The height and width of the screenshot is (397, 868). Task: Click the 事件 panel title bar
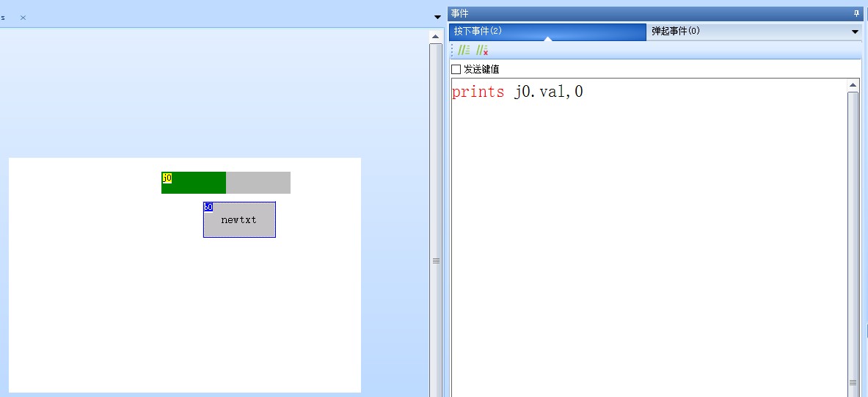click(x=646, y=13)
